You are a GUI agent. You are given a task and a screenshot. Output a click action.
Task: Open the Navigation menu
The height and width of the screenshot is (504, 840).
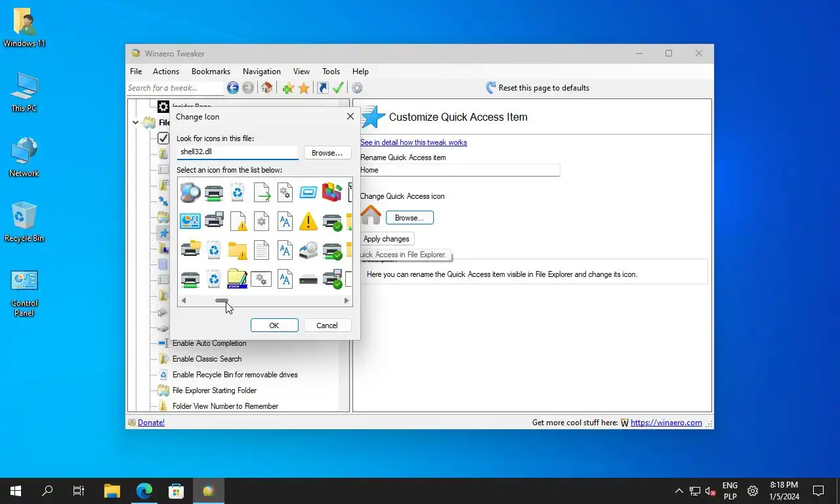[262, 72]
